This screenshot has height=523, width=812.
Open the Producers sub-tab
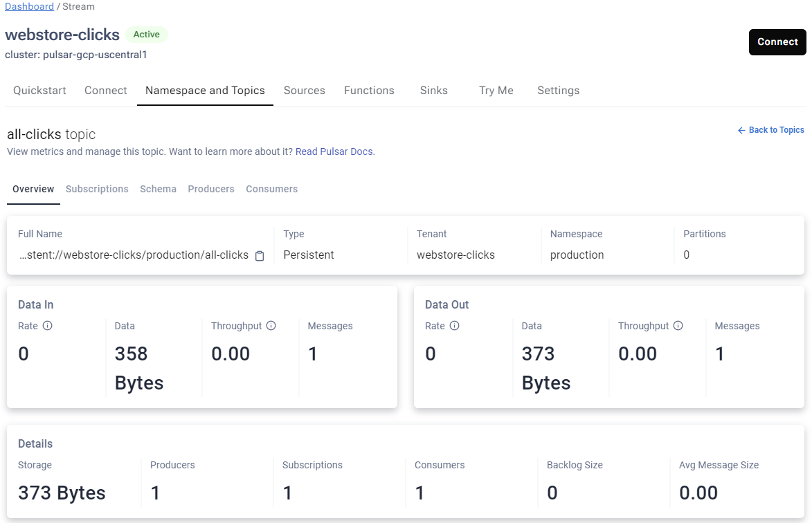point(211,189)
